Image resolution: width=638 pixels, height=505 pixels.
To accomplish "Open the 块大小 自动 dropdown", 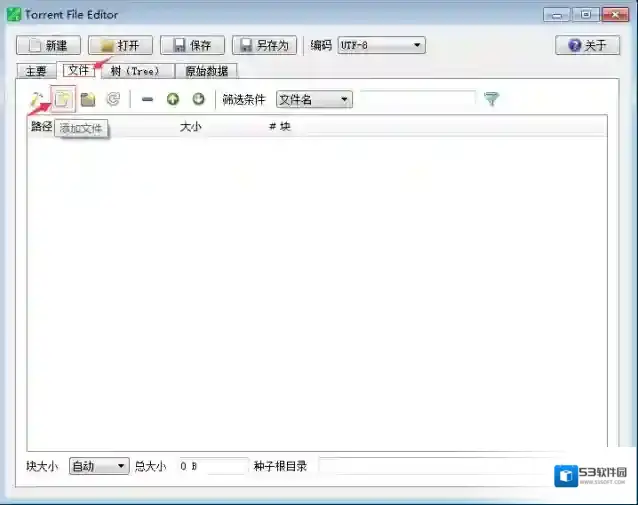I will pos(99,466).
